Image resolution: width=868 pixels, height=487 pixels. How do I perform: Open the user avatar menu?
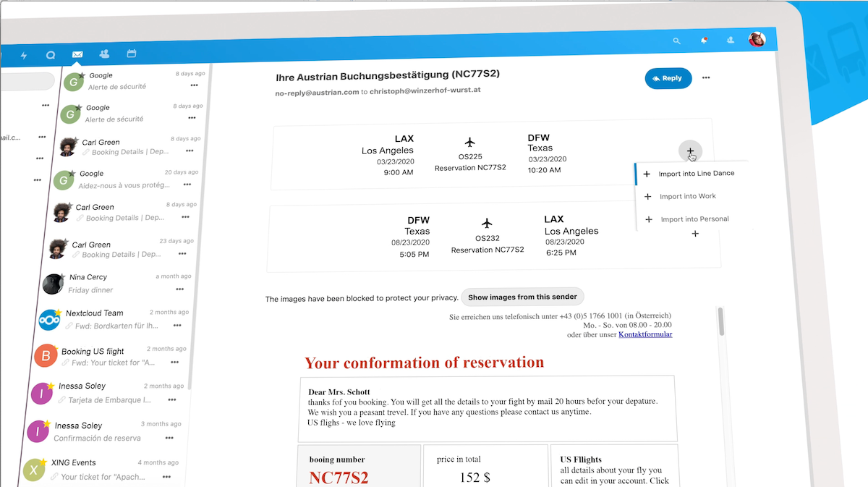[757, 38]
